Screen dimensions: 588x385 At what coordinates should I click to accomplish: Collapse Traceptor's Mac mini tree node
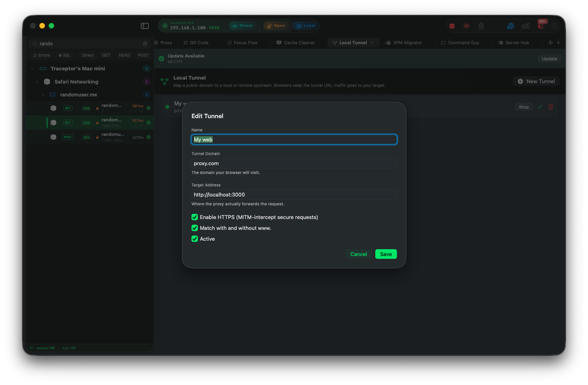pyautogui.click(x=33, y=69)
